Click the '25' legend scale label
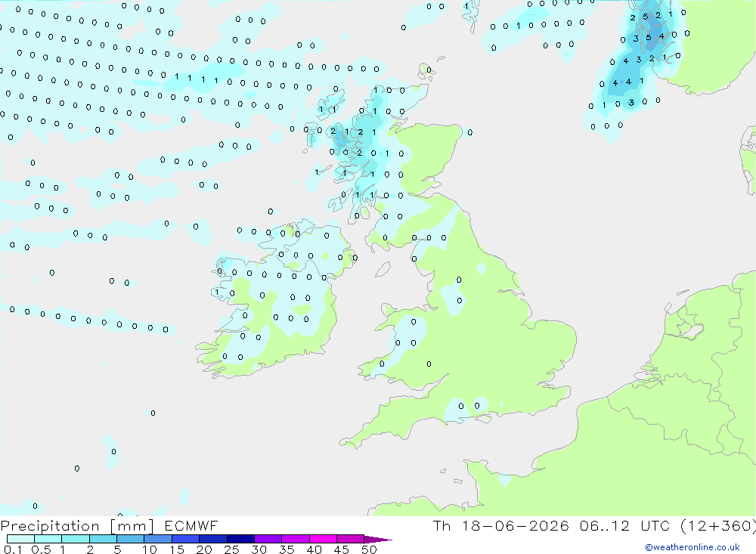The height and width of the screenshot is (554, 756). point(232,549)
